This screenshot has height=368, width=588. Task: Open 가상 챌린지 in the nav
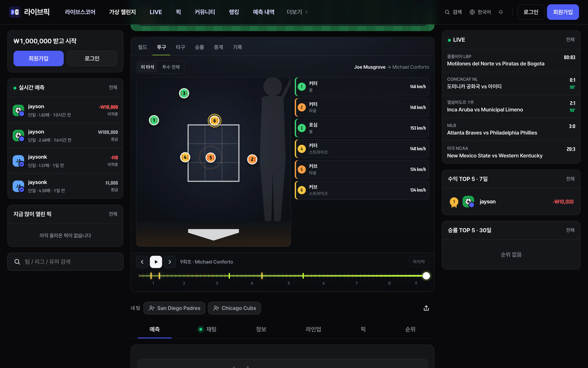click(122, 12)
